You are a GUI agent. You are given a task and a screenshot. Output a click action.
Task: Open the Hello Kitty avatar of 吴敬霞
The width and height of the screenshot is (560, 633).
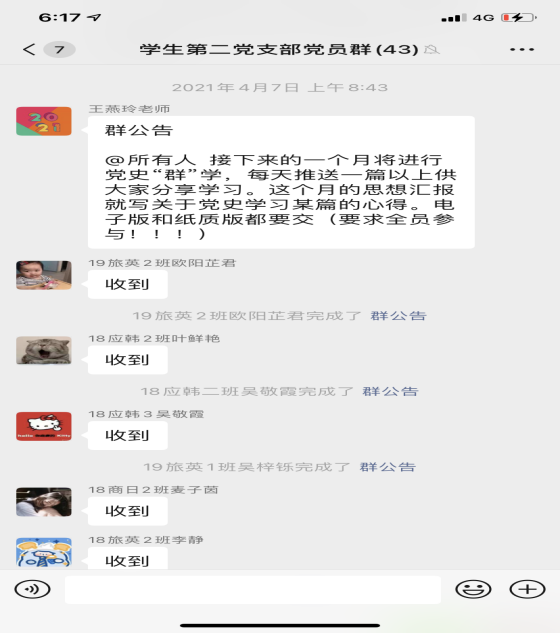[44, 426]
